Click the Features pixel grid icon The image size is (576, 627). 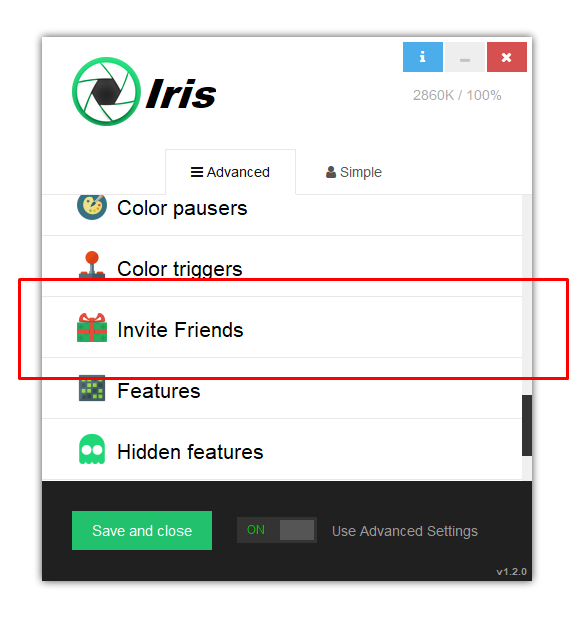pos(92,388)
